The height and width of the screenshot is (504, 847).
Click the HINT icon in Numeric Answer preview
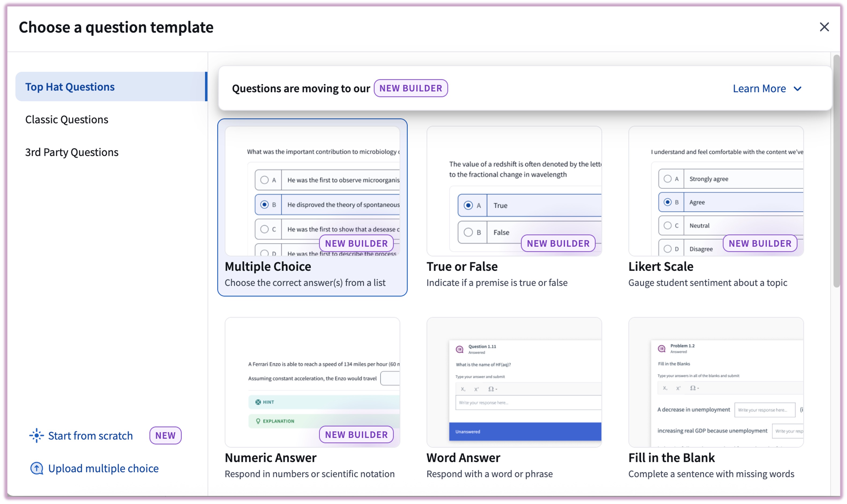point(258,402)
